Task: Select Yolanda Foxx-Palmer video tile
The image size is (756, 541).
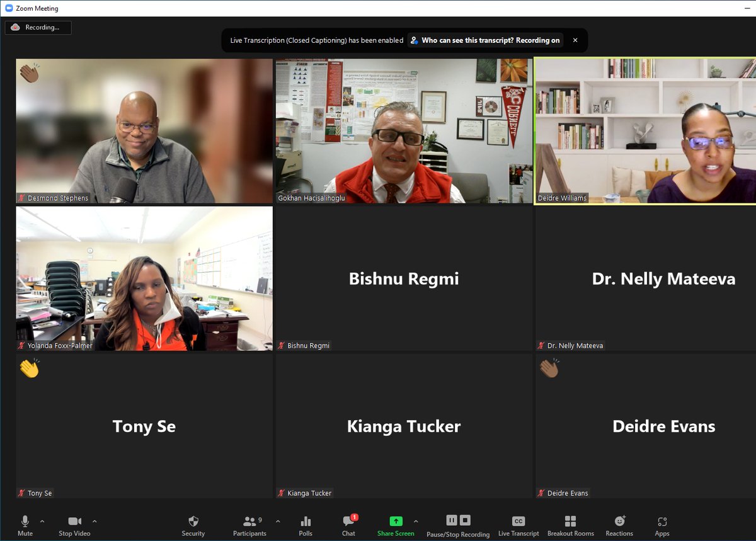Action: (144, 278)
